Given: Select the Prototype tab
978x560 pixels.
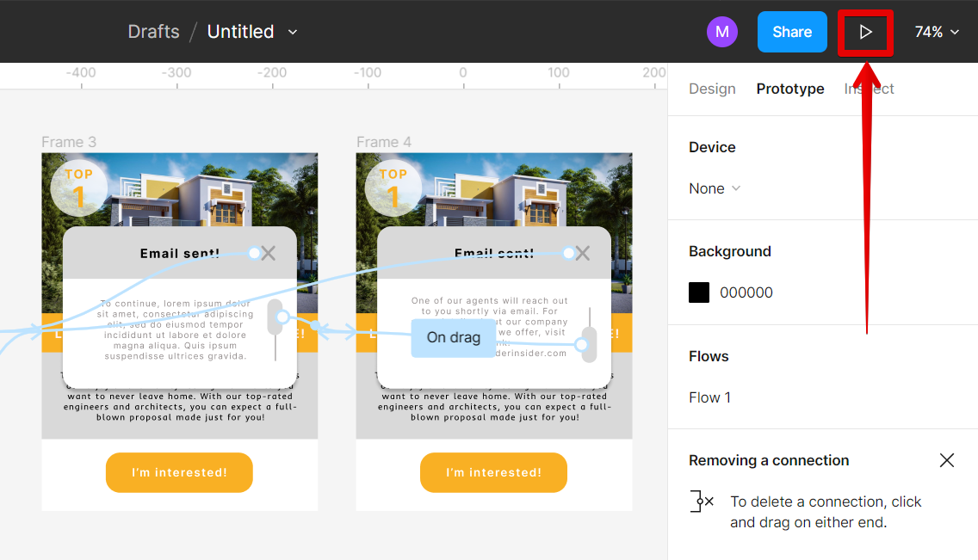Looking at the screenshot, I should [789, 89].
